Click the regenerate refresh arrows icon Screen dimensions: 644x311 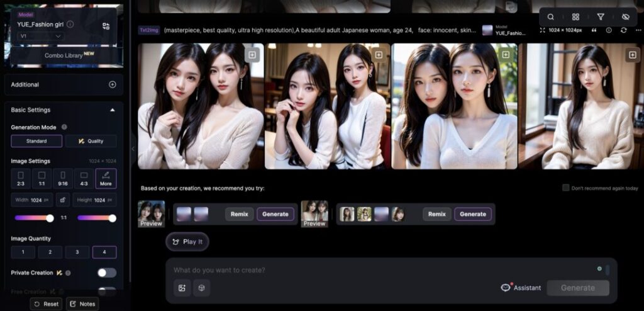(x=623, y=30)
